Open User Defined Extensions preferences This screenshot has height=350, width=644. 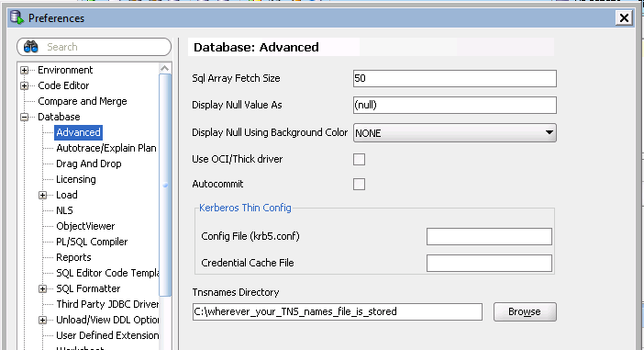pyautogui.click(x=107, y=335)
